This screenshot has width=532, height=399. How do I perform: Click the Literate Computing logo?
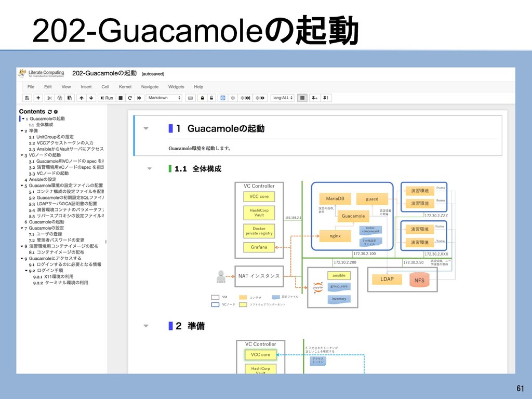(42, 73)
